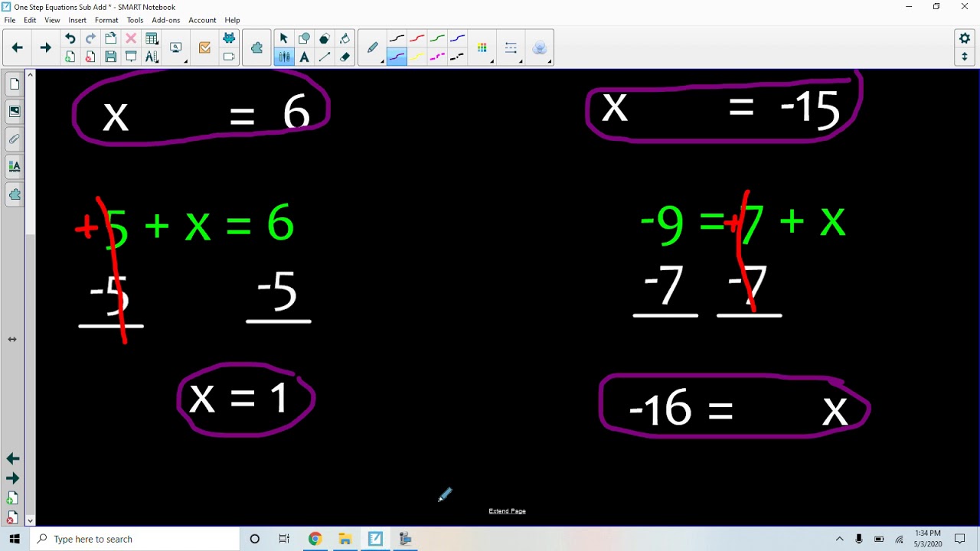Choose the magenta dashed pen style
Image resolution: width=980 pixels, height=551 pixels.
pos(437,57)
